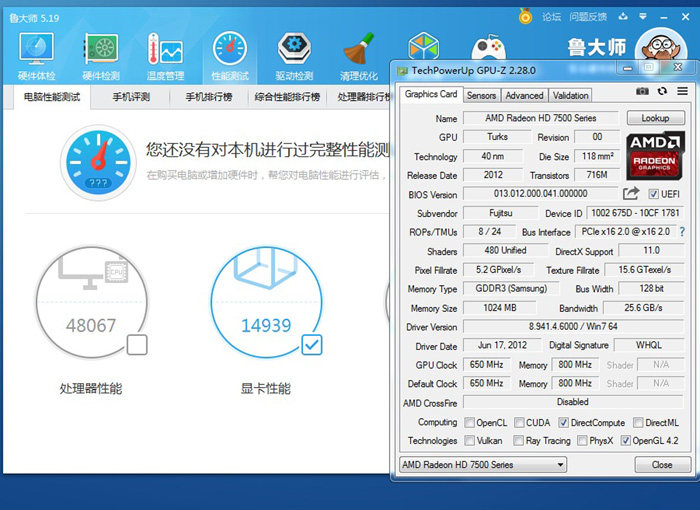Click the GPU-Z screenshot camera icon

(x=642, y=91)
